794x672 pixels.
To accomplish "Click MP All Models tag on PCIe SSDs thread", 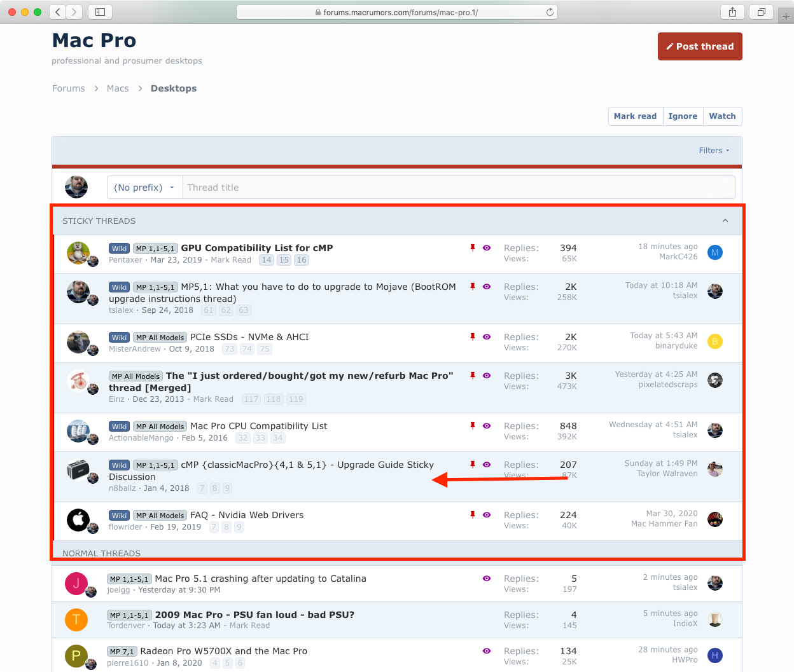I will [x=160, y=338].
